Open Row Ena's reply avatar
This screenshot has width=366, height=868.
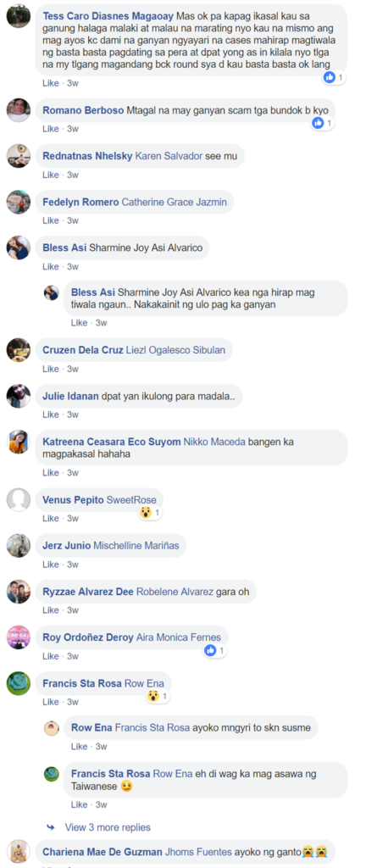pyautogui.click(x=52, y=727)
